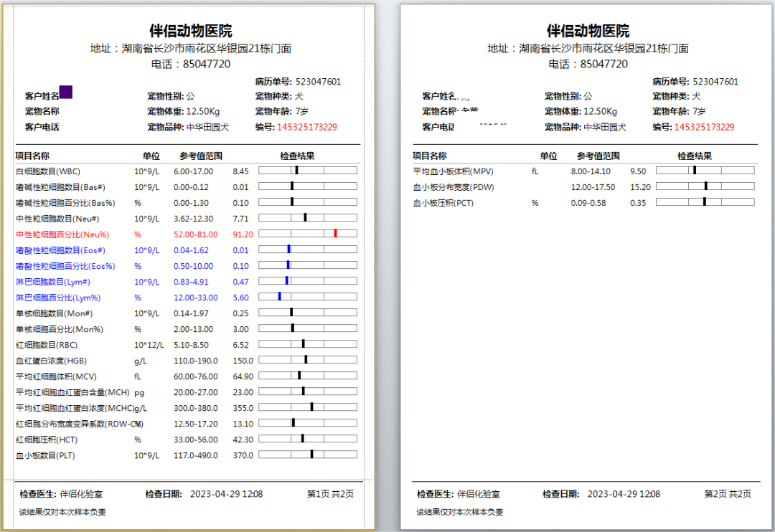Click the MPV result bar on page 2
Image resolution: width=775 pixels, height=532 pixels.
[x=705, y=171]
